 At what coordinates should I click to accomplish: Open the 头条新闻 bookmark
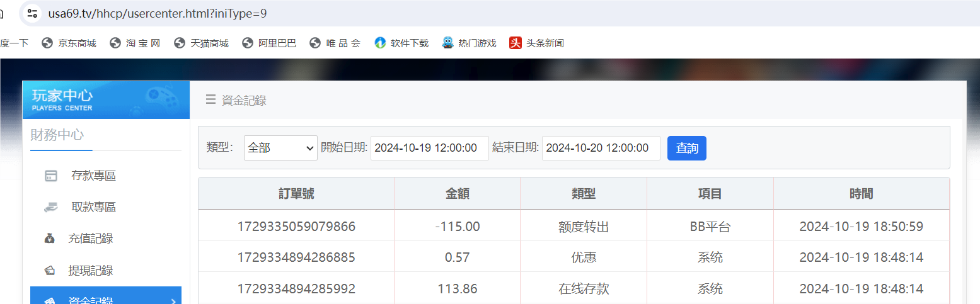click(536, 43)
